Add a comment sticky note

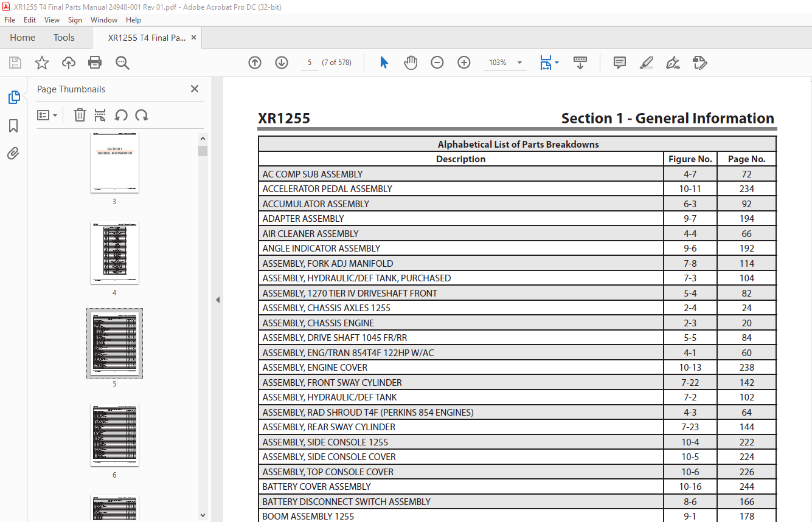620,63
